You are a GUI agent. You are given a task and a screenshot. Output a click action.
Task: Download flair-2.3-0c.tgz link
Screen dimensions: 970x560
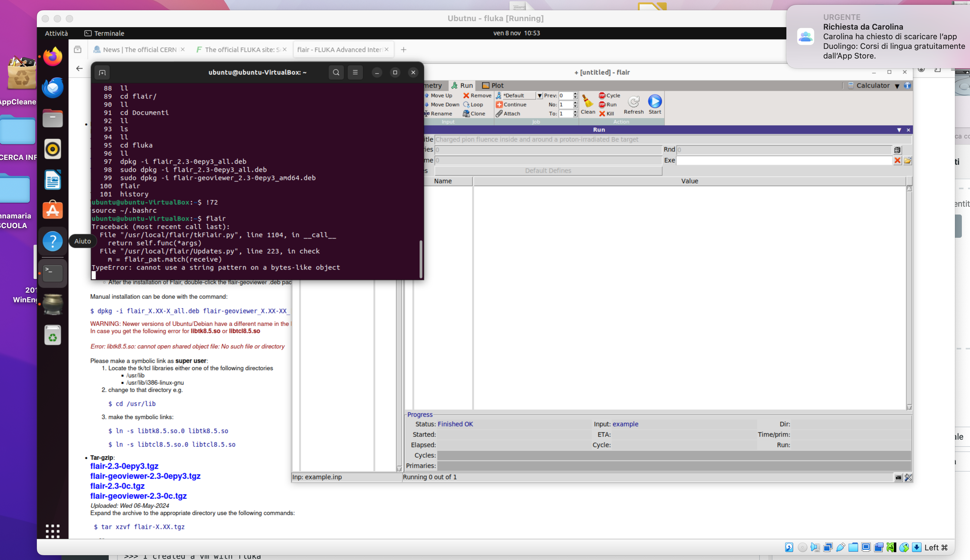click(x=117, y=486)
